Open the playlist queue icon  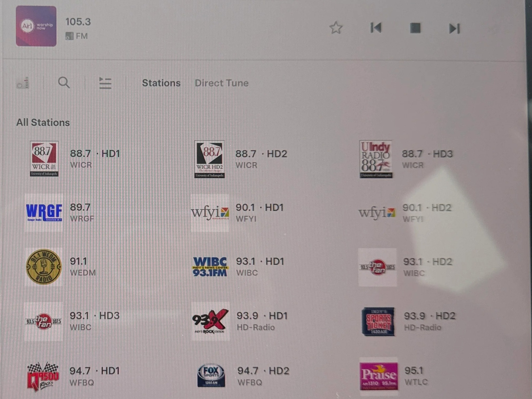(x=105, y=83)
